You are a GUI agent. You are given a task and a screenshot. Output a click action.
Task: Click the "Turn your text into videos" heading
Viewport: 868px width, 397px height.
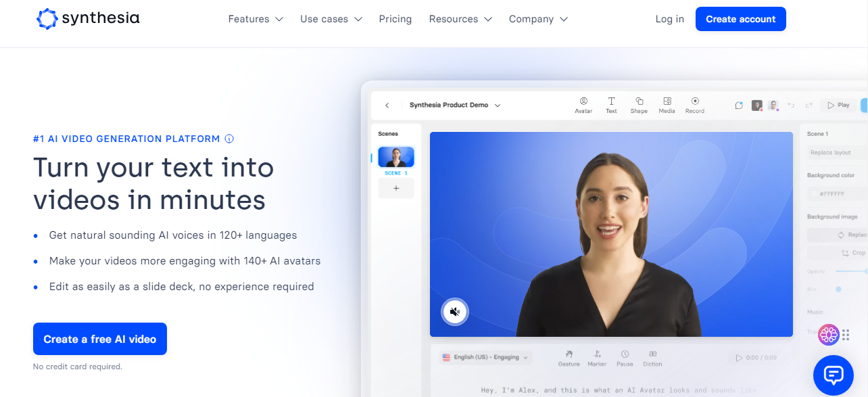coord(153,183)
